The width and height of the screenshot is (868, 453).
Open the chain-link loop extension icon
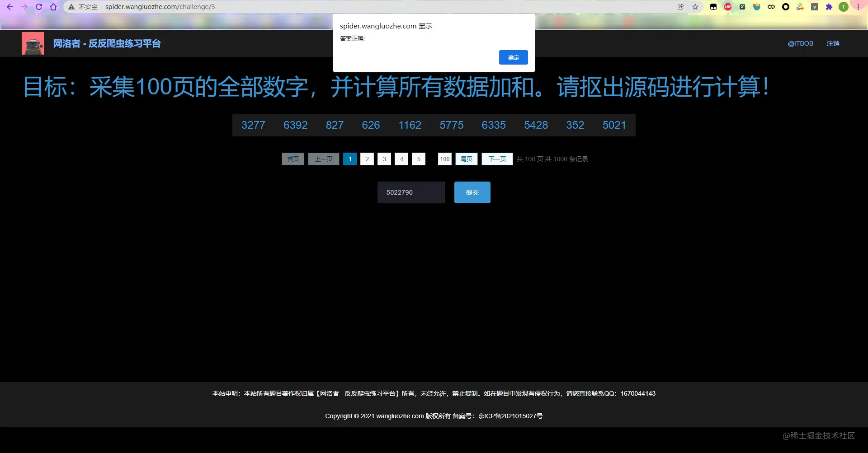pos(771,7)
